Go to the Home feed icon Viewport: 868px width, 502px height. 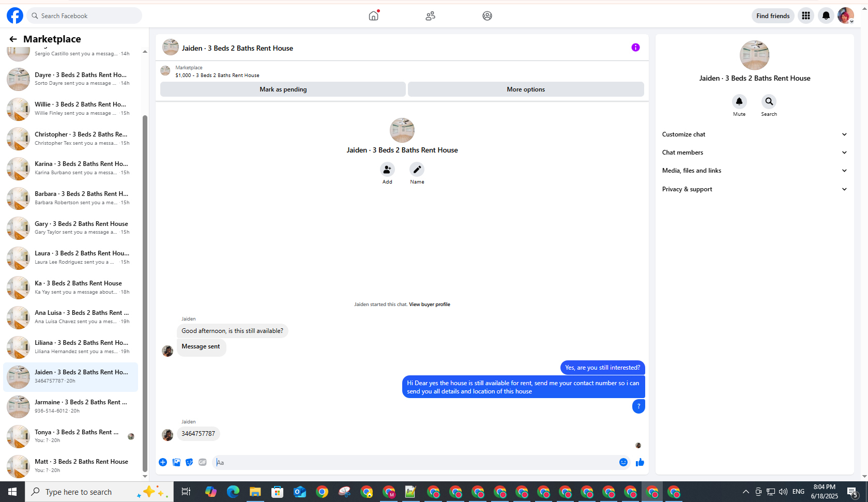373,16
